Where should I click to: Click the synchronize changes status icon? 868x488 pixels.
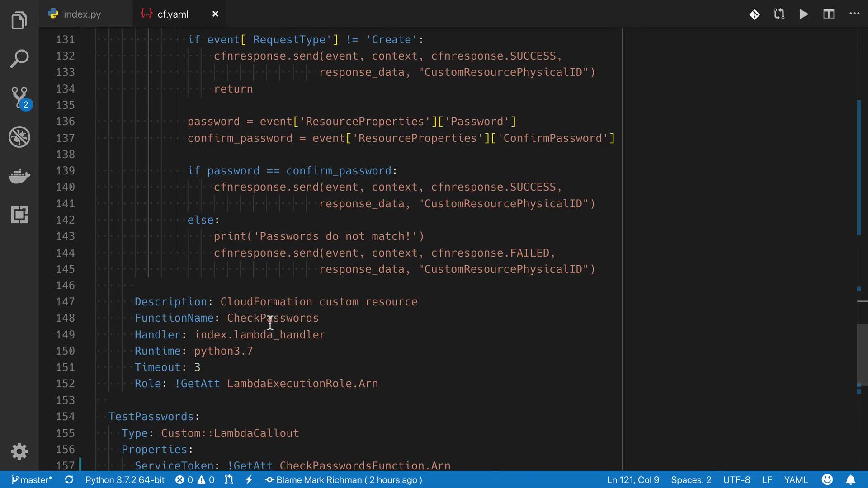pyautogui.click(x=69, y=480)
